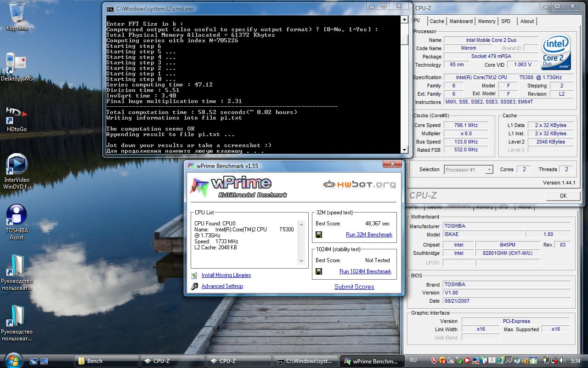Open the volume speaker tray icon

(564, 360)
